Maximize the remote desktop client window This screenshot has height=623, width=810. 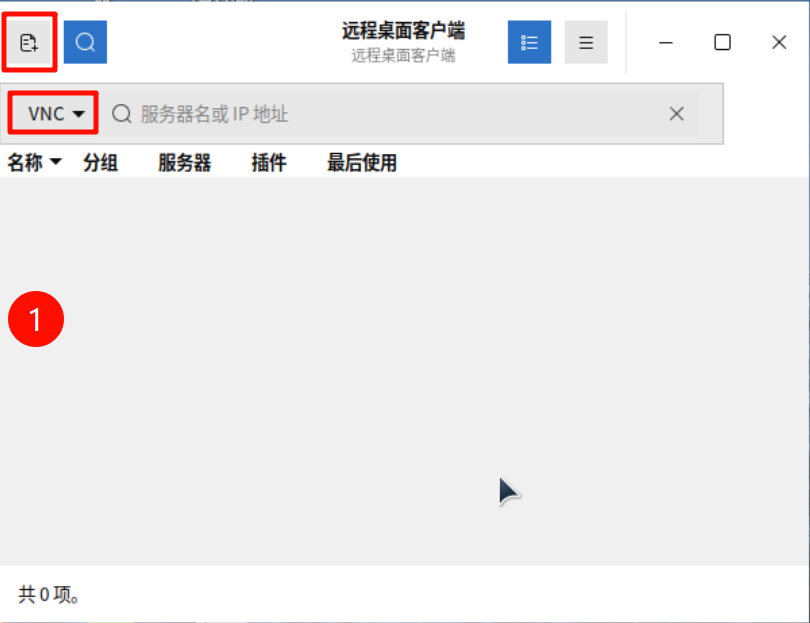coord(722,42)
